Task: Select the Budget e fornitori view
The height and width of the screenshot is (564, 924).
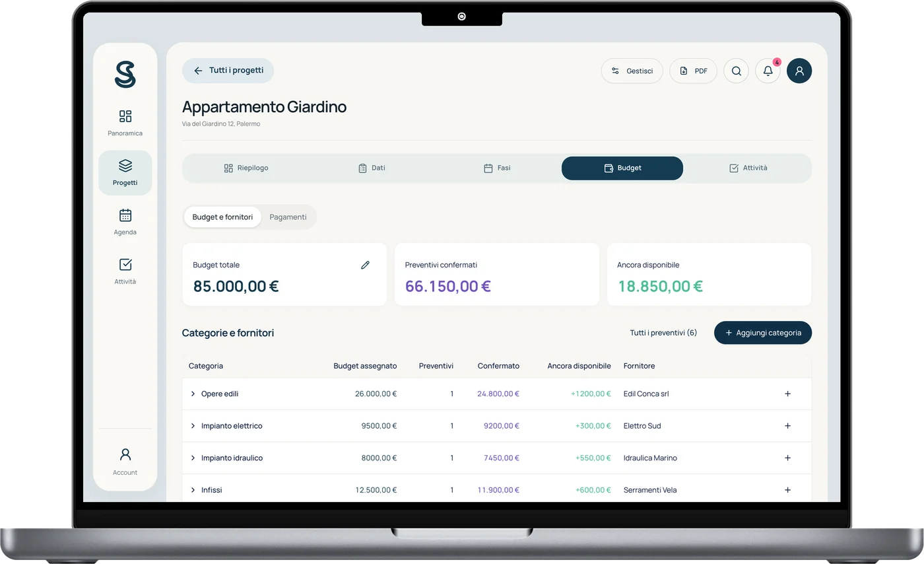Action: click(222, 217)
